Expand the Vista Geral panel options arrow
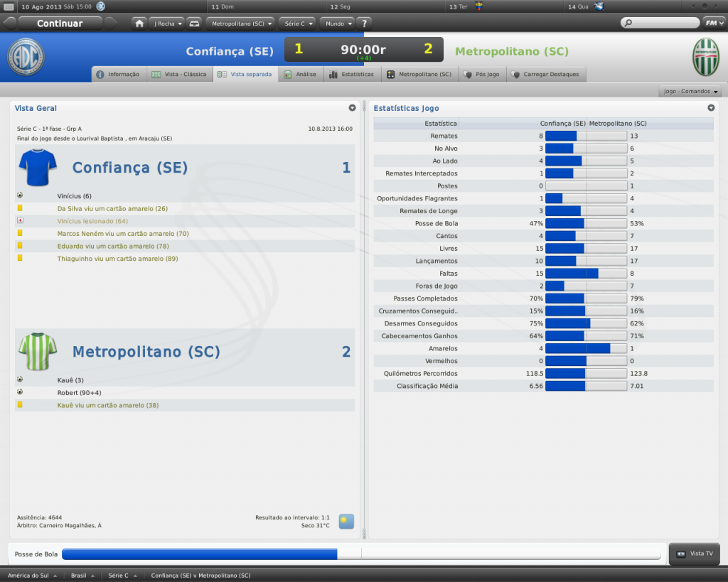The image size is (728, 582). (352, 108)
